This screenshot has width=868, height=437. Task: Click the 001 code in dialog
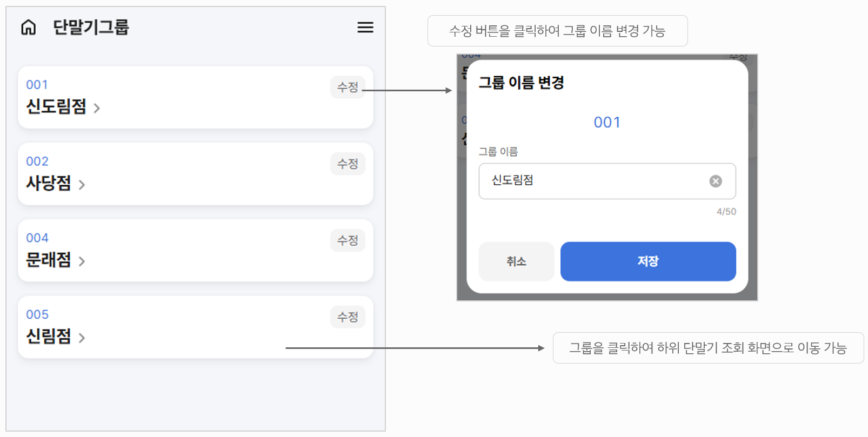(x=607, y=123)
